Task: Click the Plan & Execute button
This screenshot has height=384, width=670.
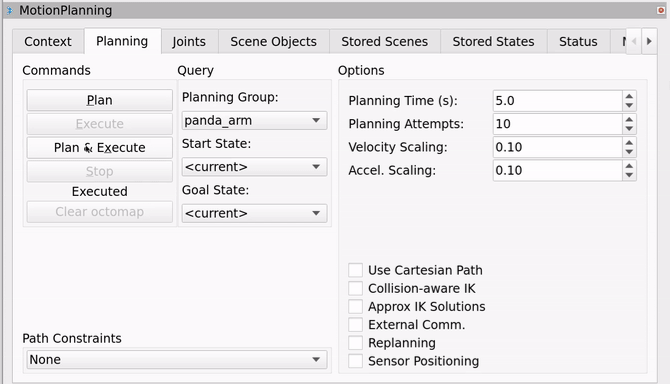Action: [x=100, y=147]
